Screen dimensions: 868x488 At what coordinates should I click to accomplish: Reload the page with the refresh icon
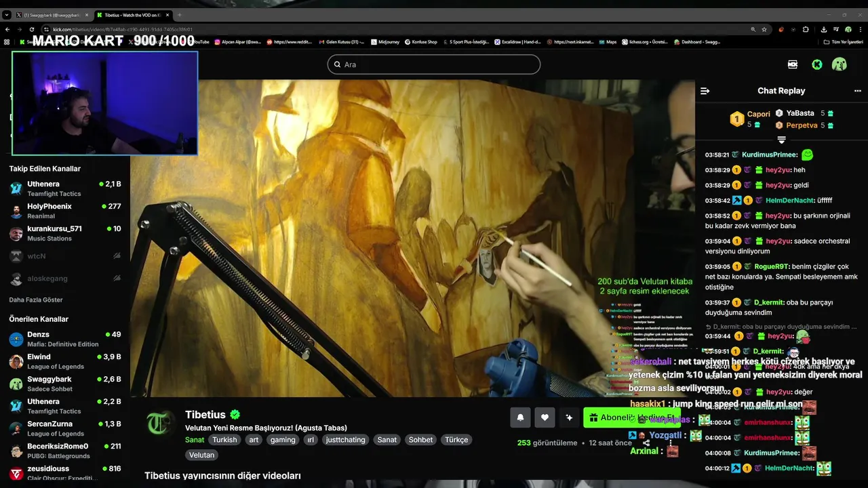32,29
